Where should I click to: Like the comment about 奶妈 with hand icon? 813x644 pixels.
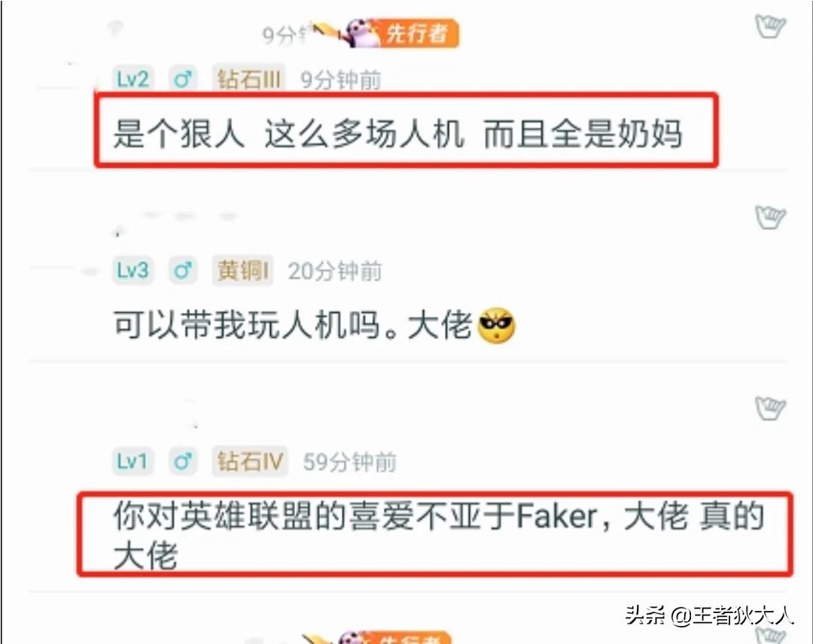(770, 26)
